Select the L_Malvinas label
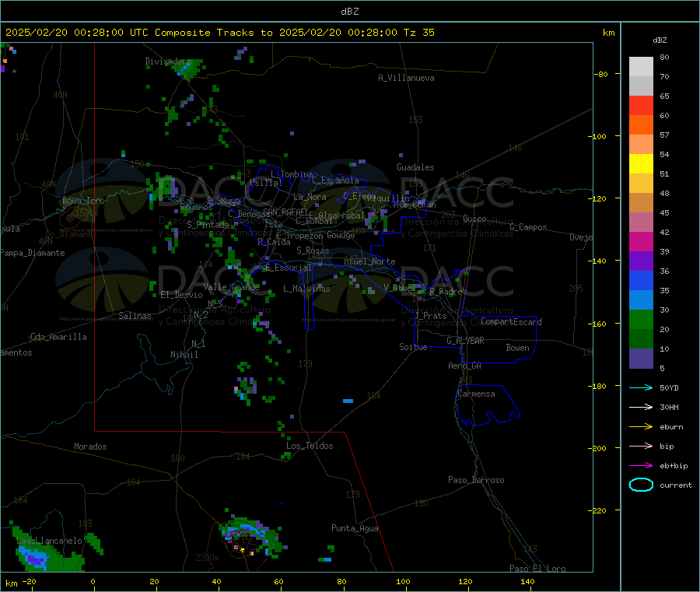The width and height of the screenshot is (700, 592). point(306,289)
